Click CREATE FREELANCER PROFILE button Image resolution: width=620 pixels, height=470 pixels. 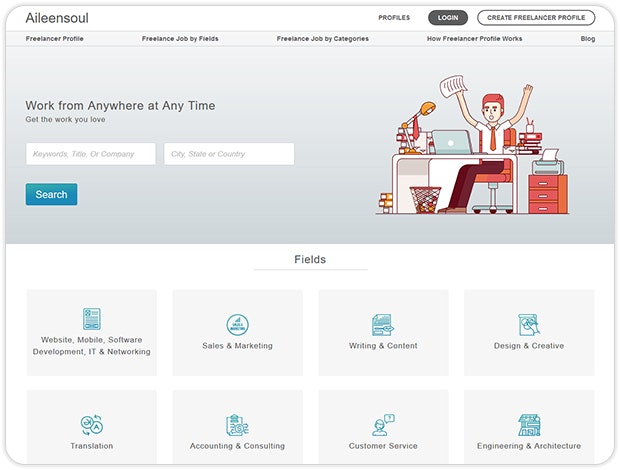[x=536, y=18]
